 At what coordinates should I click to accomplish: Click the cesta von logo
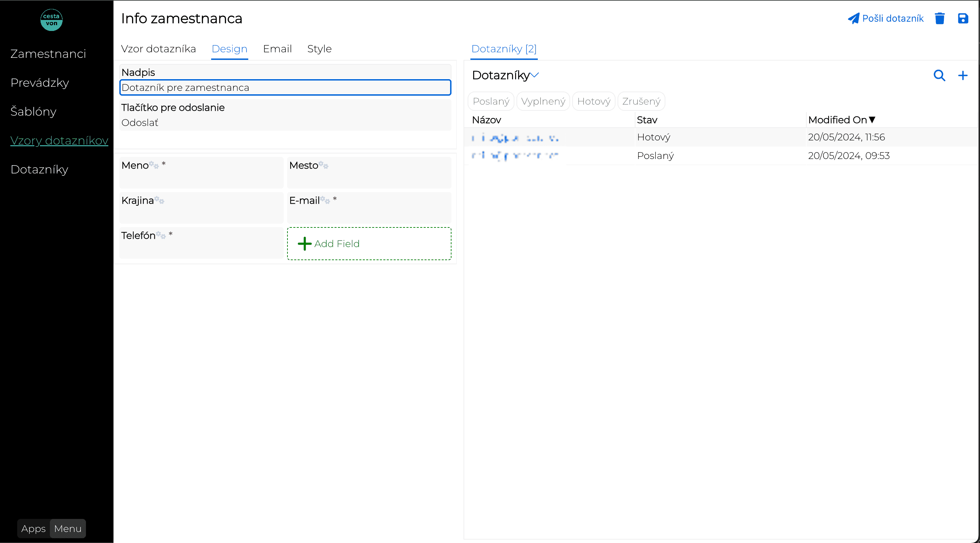pos(51,20)
